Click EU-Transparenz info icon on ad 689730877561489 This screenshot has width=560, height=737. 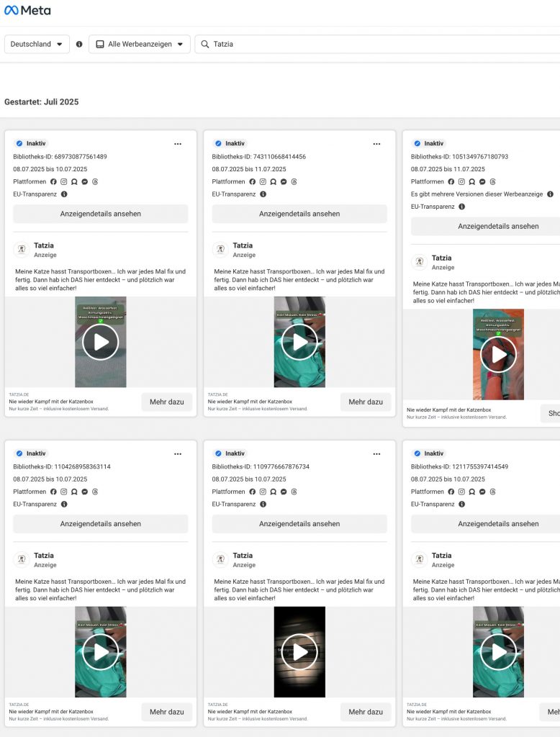[64, 194]
